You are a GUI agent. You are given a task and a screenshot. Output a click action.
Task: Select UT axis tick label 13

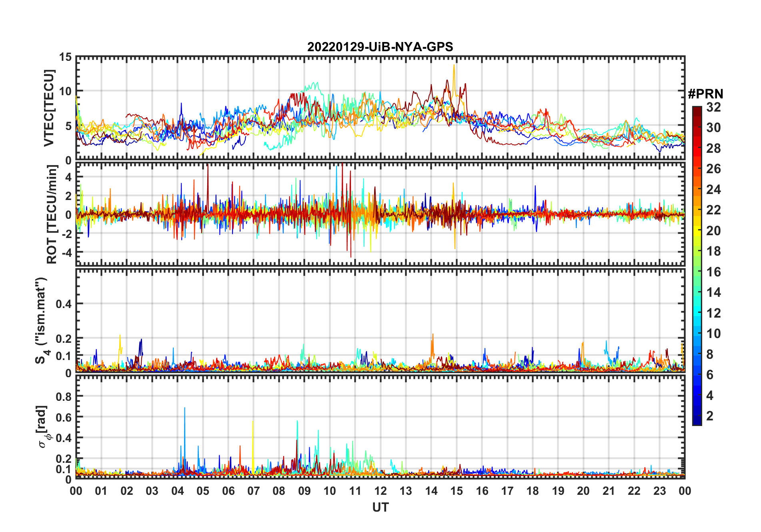(406, 491)
